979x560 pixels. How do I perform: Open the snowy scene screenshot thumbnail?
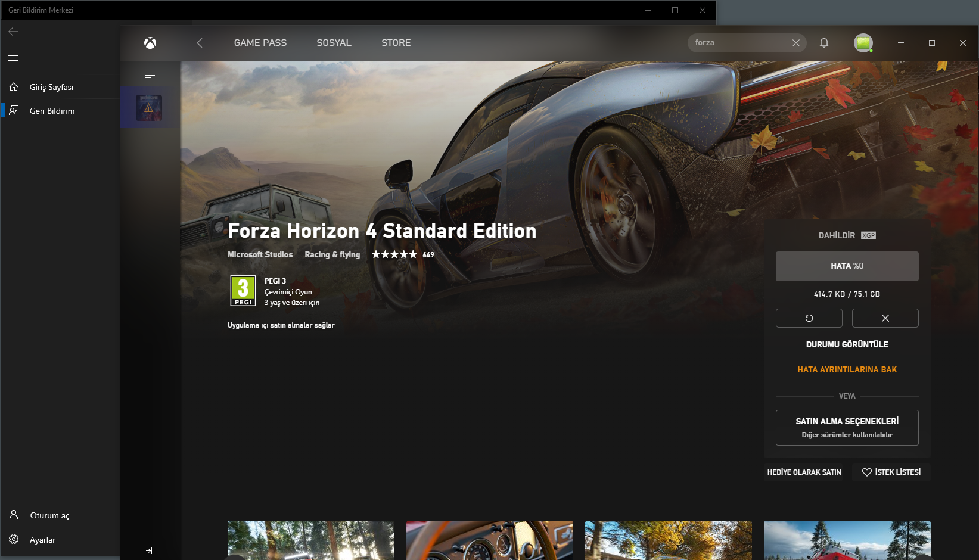847,540
